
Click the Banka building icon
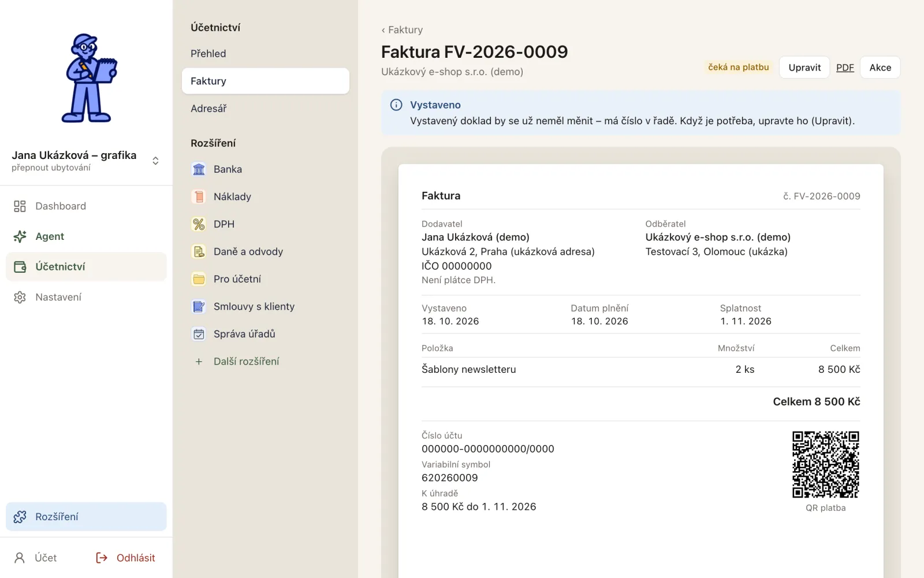coord(199,169)
